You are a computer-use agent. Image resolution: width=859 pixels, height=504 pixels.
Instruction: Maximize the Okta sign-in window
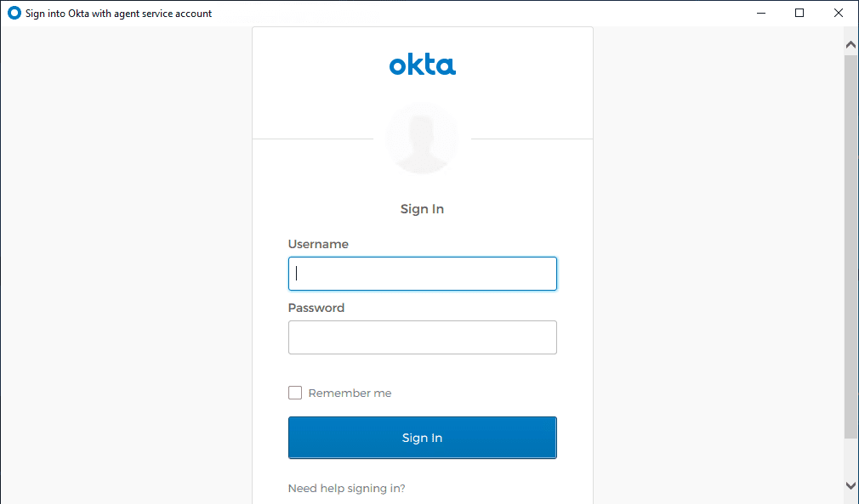(799, 14)
